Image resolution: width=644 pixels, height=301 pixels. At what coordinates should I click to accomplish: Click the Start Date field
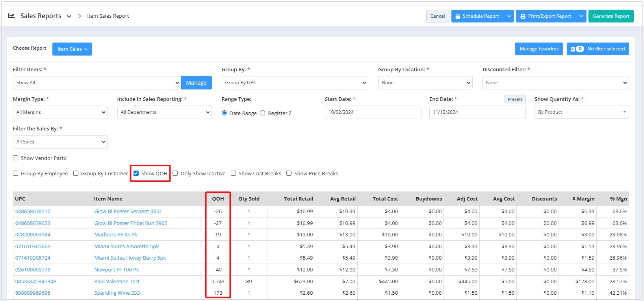coord(373,112)
